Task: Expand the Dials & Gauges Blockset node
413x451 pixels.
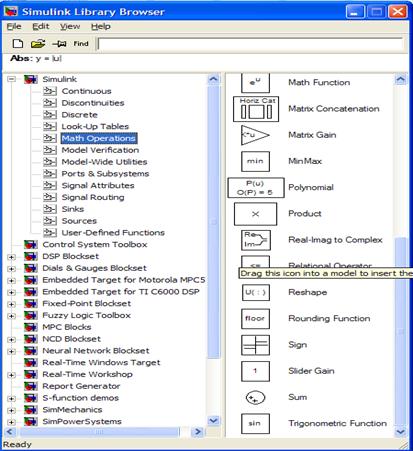Action: click(12, 268)
